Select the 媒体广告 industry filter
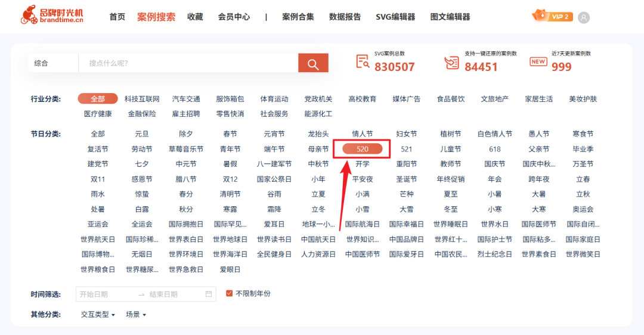The height and width of the screenshot is (335, 644). pyautogui.click(x=407, y=99)
